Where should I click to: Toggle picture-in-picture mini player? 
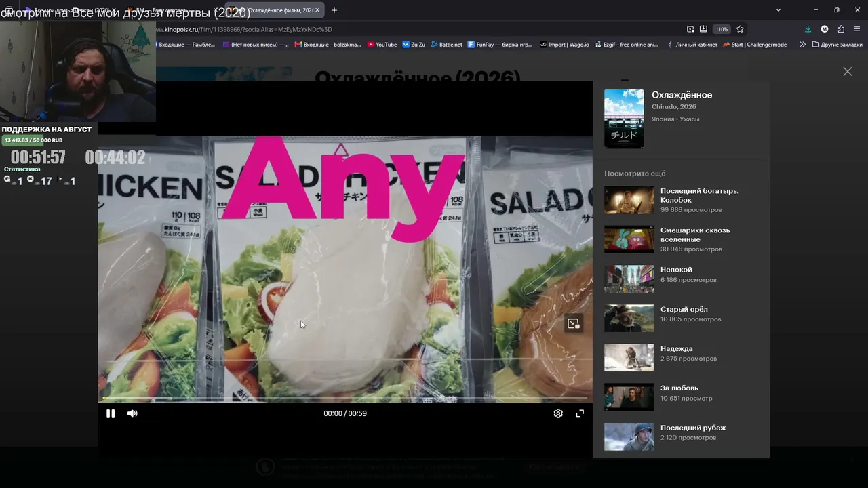point(574,323)
